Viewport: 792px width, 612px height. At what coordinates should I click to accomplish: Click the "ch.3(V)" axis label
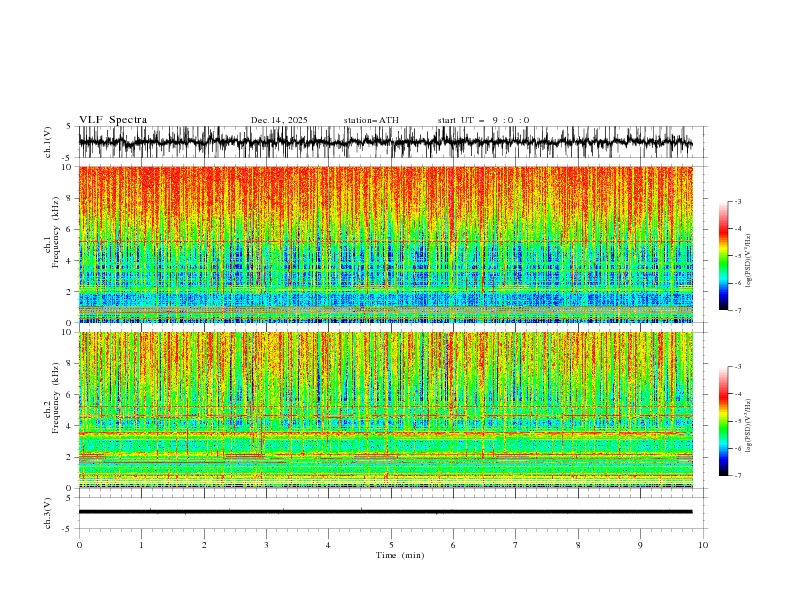click(48, 513)
